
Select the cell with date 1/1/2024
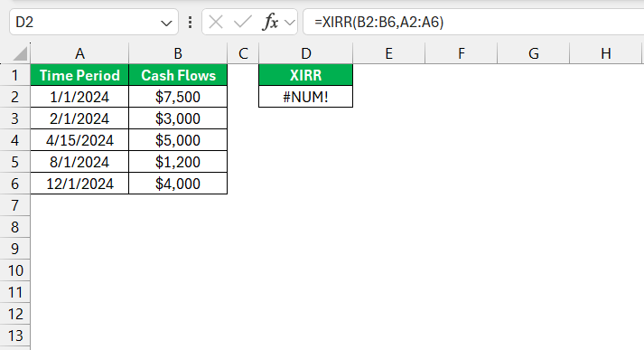click(x=79, y=97)
